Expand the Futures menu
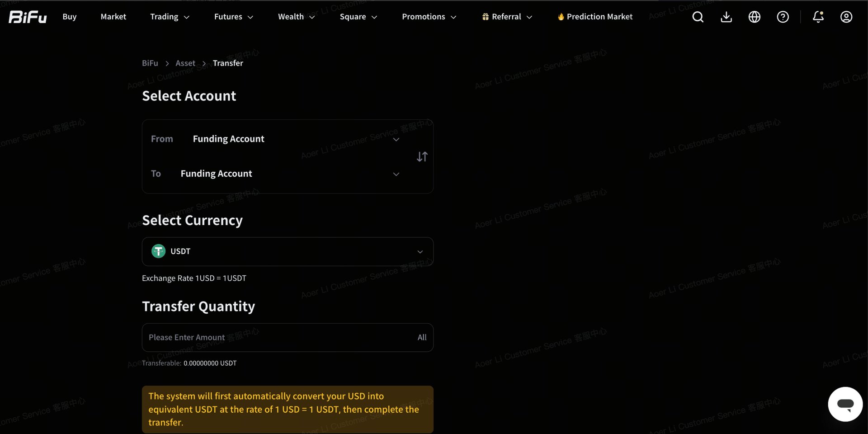 (x=234, y=17)
